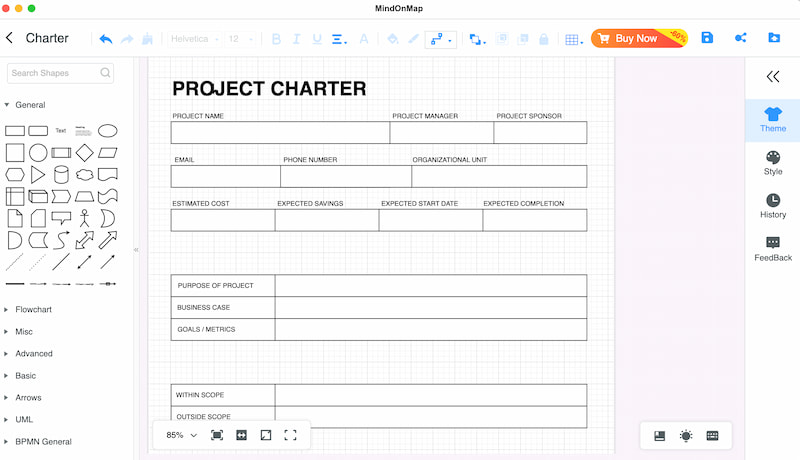Open the FeedBack tab
Screen dimensions: 800x460
click(773, 249)
